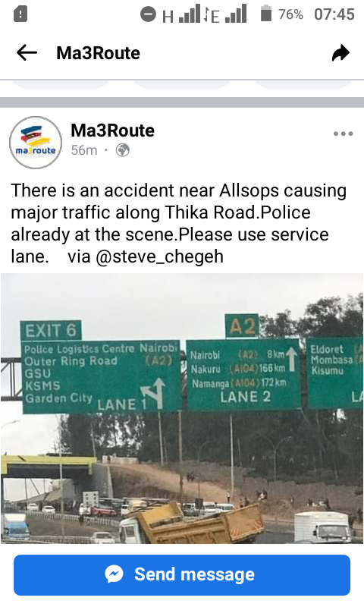
Task: Open the 56m post timestamp
Action: coord(84,149)
